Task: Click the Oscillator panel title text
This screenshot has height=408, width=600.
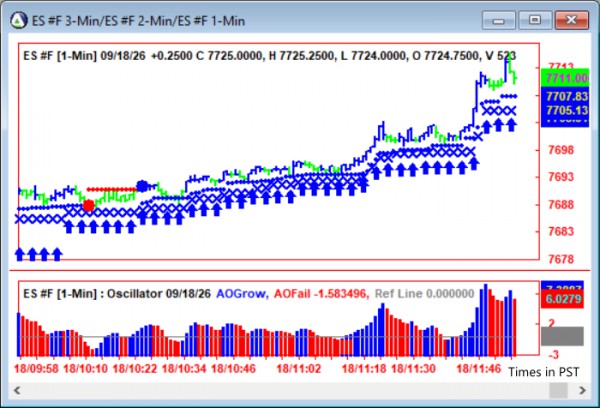Action: tap(117, 294)
